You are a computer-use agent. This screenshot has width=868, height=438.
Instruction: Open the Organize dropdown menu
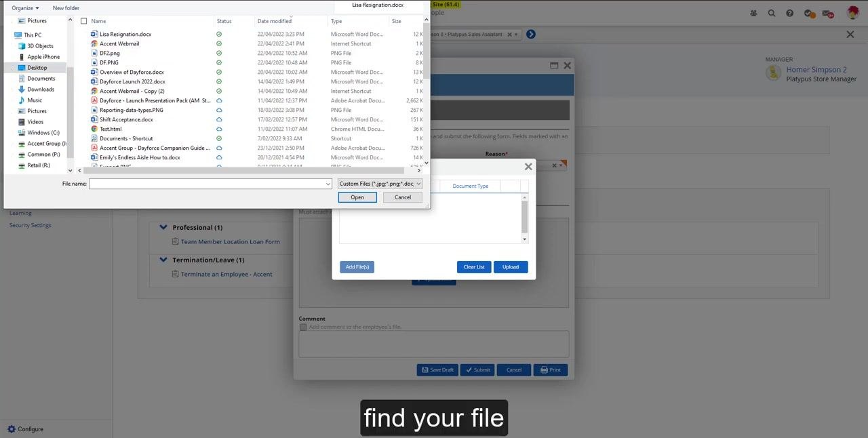(x=25, y=8)
